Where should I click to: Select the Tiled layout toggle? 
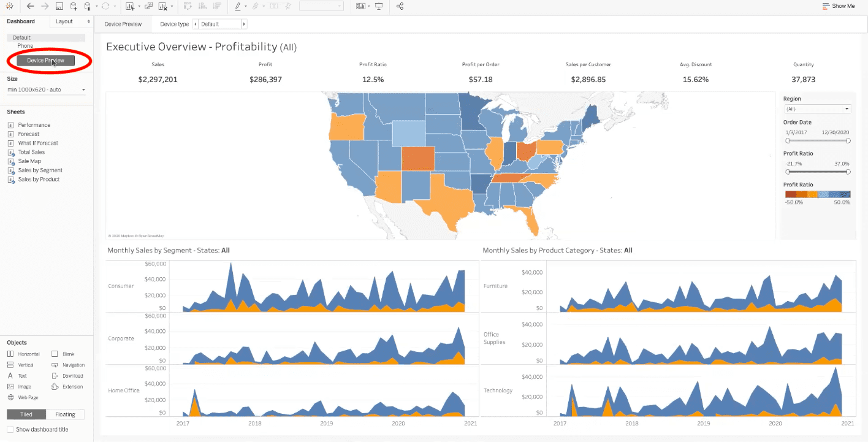pos(25,414)
